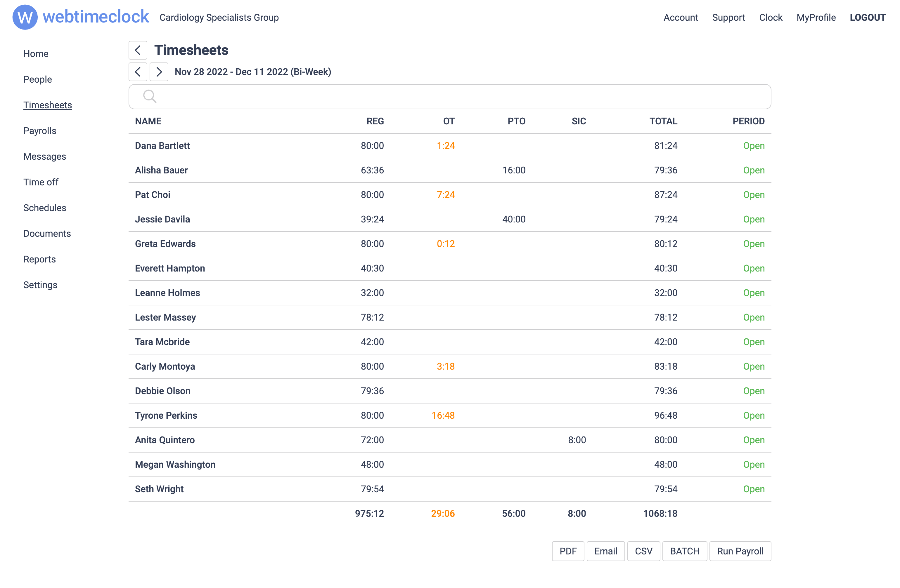Advance to next pay period with right chevron
Image resolution: width=900 pixels, height=588 pixels.
click(x=159, y=72)
